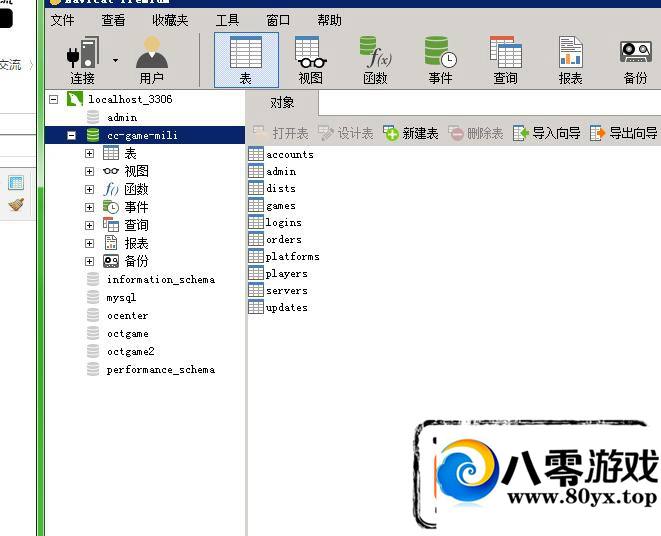Collapse the localhost_3306 connection node
Image resolution: width=661 pixels, height=536 pixels.
(x=54, y=99)
